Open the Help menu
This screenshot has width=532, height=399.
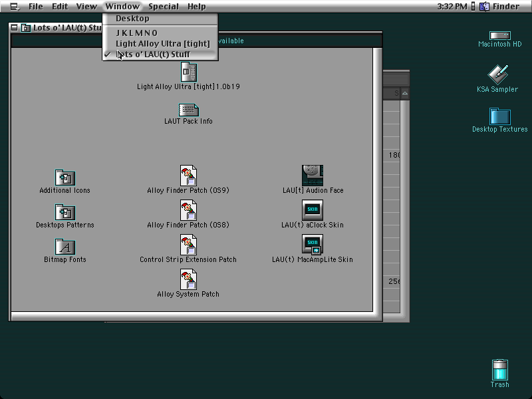coord(196,7)
